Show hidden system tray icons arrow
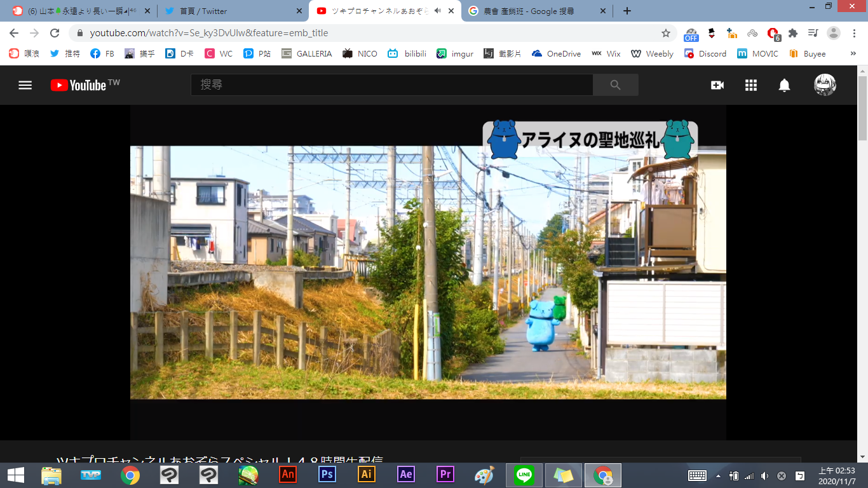The image size is (868, 488). (x=719, y=475)
